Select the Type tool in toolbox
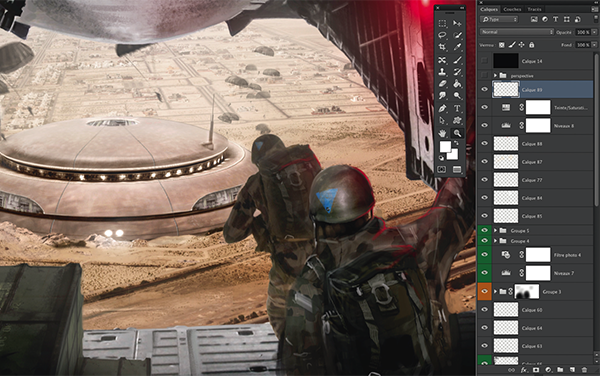The image size is (600, 376). [457, 108]
